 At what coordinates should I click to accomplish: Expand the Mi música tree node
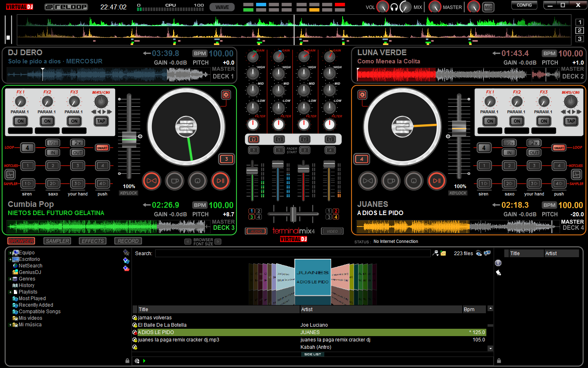(x=10, y=325)
